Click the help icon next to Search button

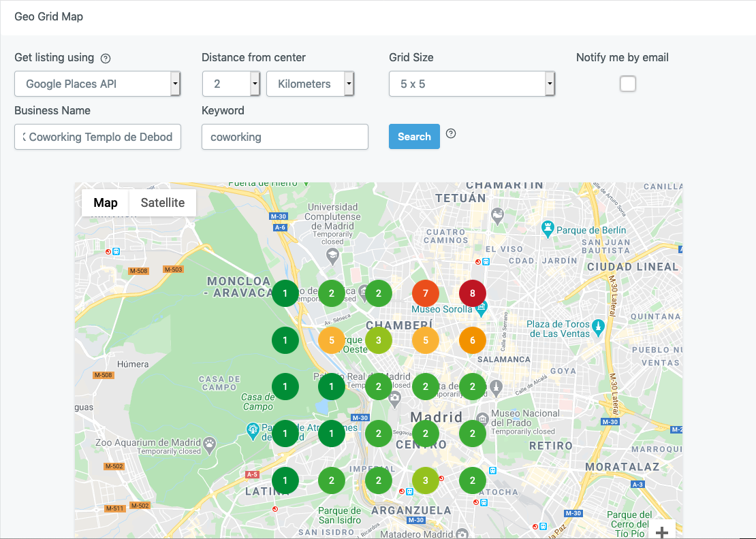coord(451,133)
